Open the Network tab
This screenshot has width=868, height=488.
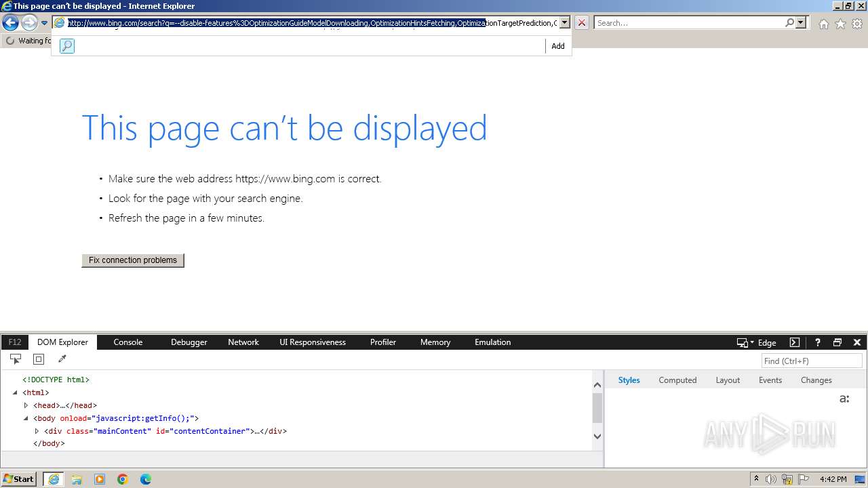pos(243,342)
